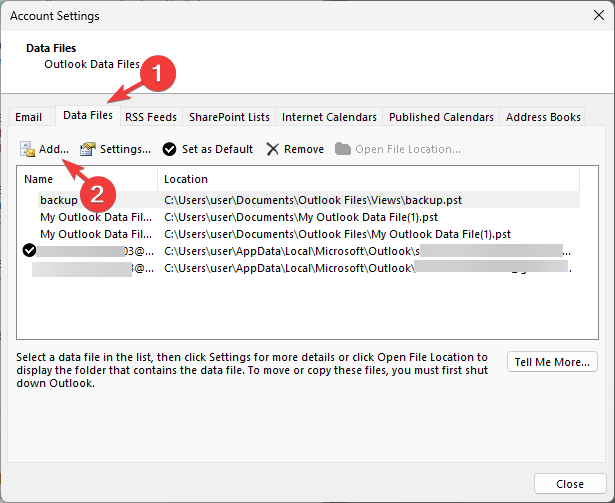
Task: Click the Open File Location... label
Action: pyautogui.click(x=408, y=149)
